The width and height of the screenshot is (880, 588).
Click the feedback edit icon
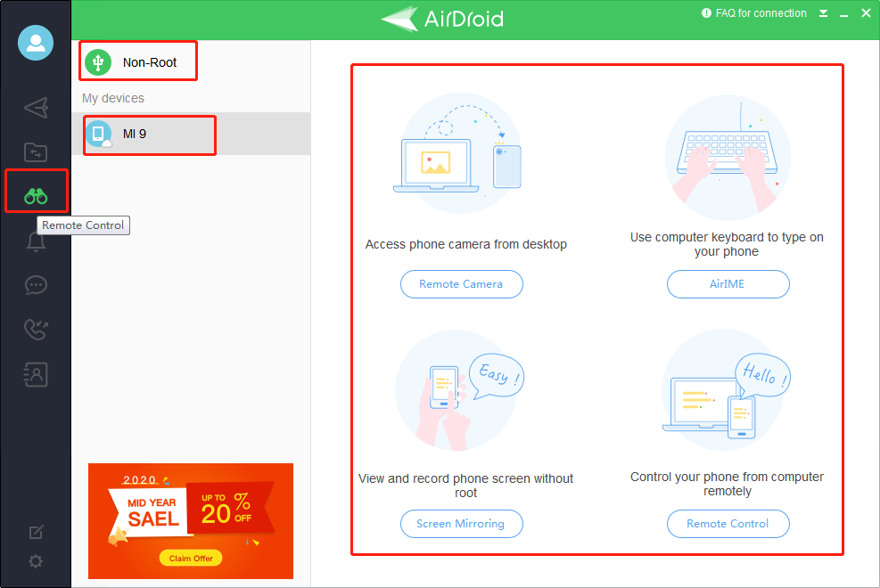[x=36, y=532]
